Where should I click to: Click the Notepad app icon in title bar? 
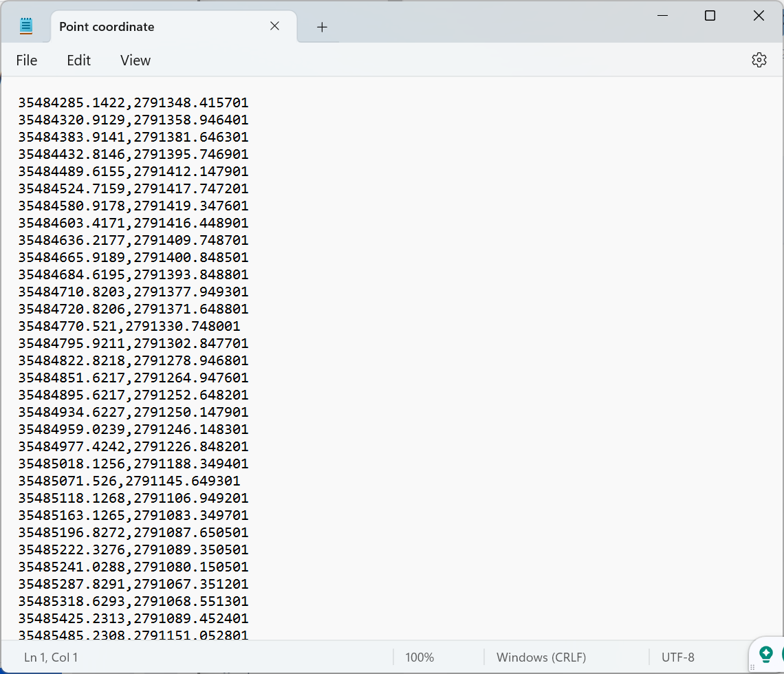click(26, 26)
